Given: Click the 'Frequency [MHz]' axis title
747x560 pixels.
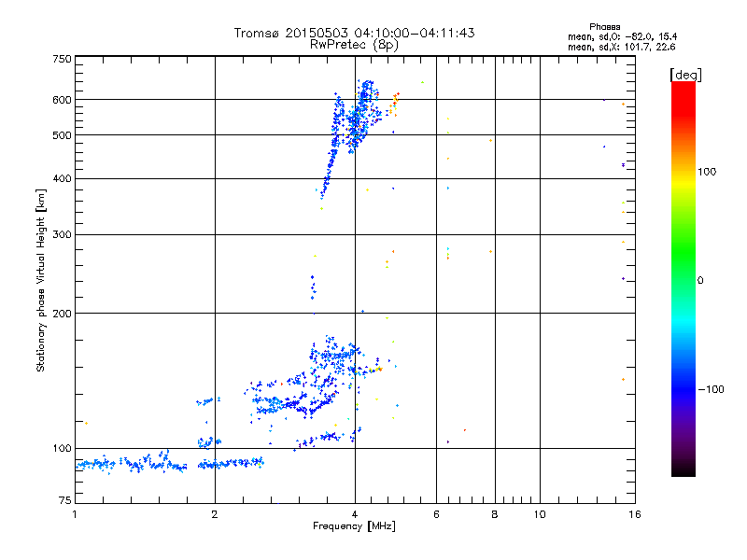Looking at the screenshot, I should 354,526.
